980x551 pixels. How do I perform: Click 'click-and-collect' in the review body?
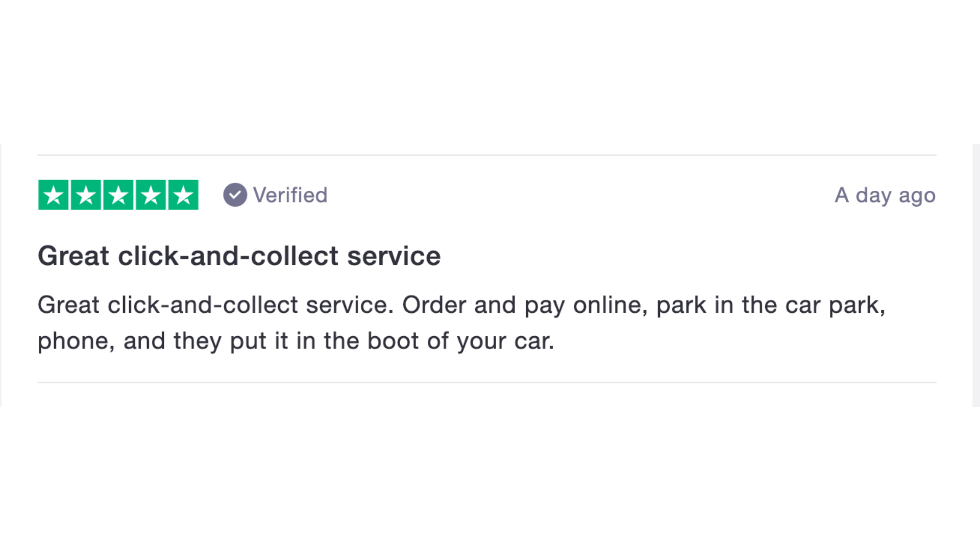coord(203,305)
